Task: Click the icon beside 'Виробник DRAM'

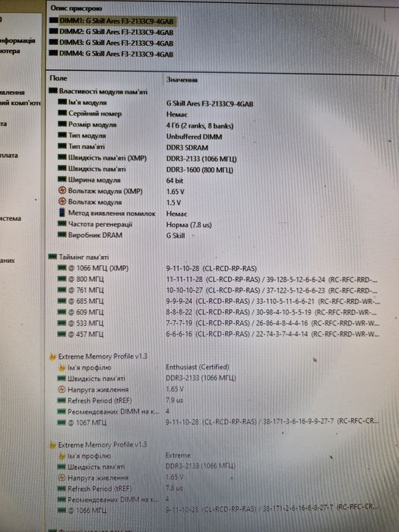Action: click(62, 234)
